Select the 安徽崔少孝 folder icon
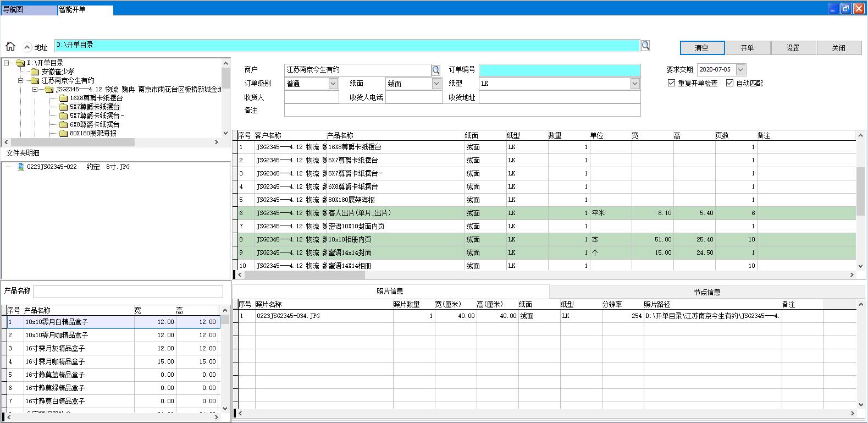Screen dimensions: 868x423 click(x=35, y=72)
